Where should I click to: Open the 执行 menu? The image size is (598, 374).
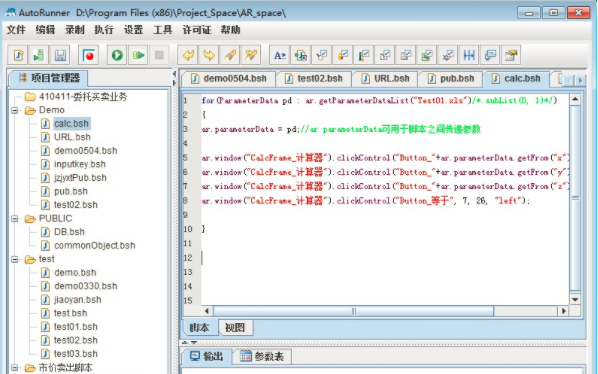click(x=104, y=30)
